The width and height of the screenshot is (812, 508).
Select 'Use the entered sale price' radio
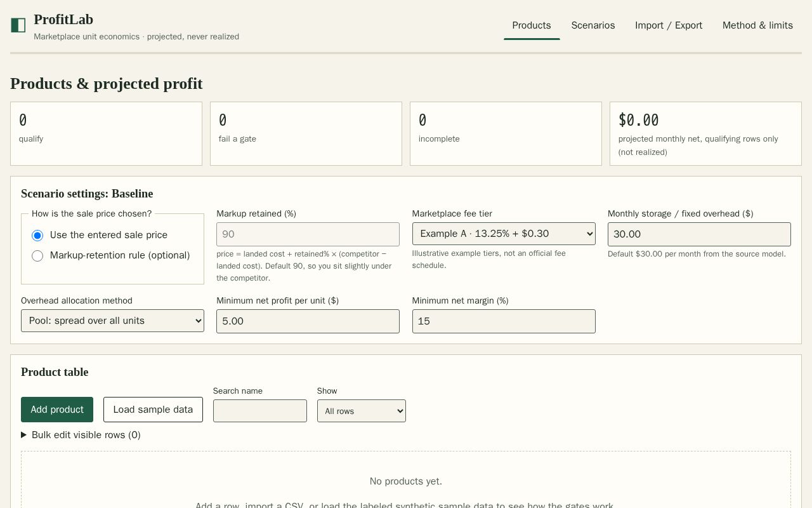click(37, 236)
